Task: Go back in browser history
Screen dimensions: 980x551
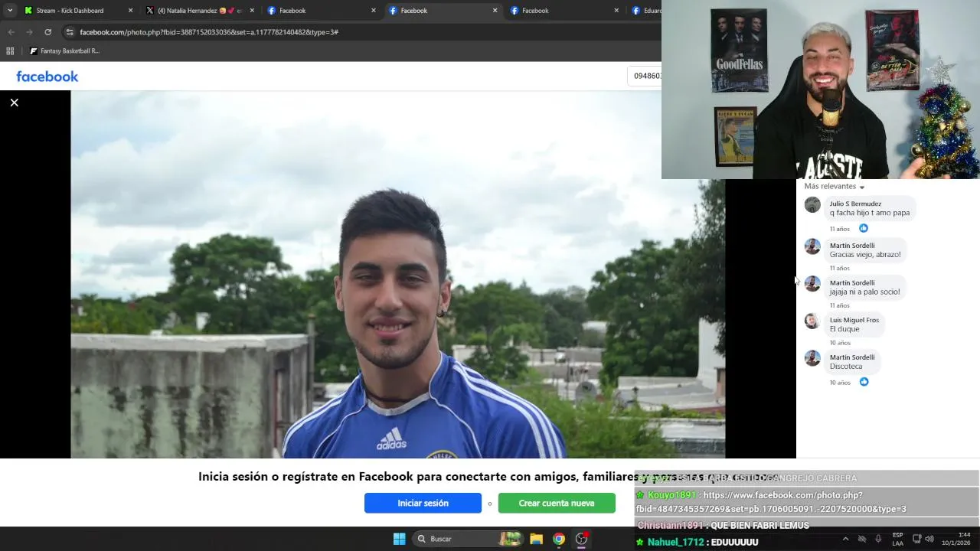Action: 11,32
